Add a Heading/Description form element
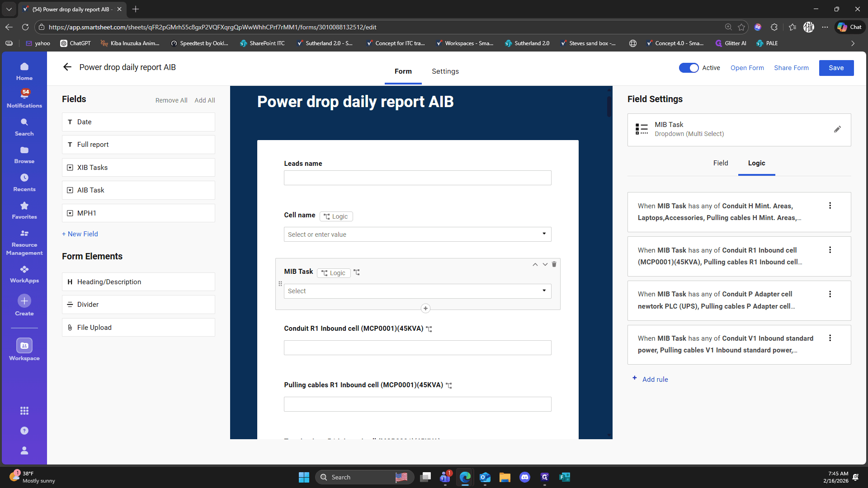 (138, 282)
